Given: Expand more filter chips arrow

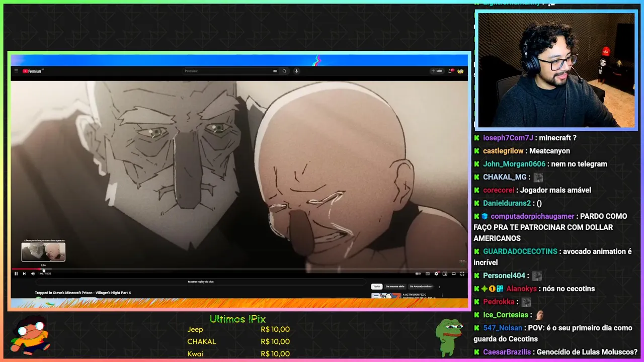Looking at the screenshot, I should coord(439,287).
